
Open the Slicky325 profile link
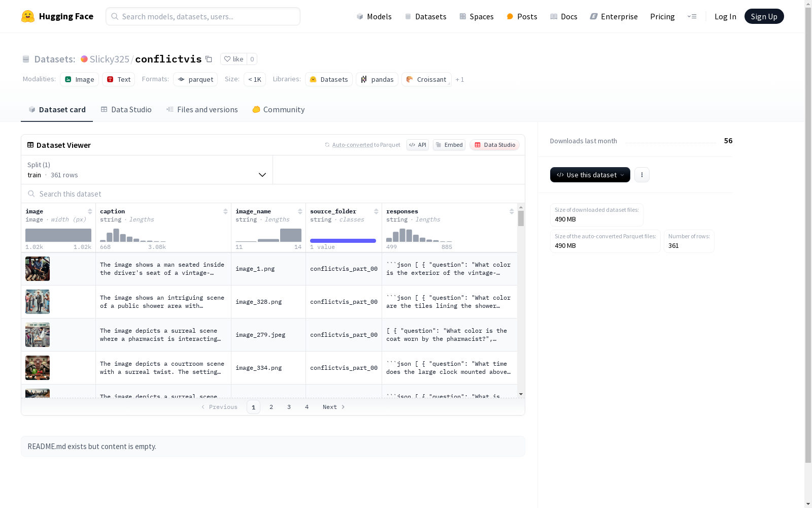pos(109,59)
